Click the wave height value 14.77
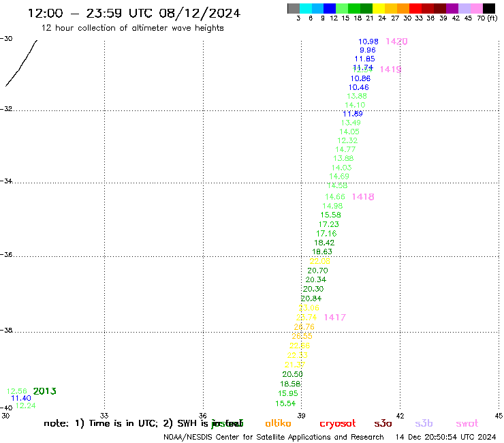 coord(345,149)
